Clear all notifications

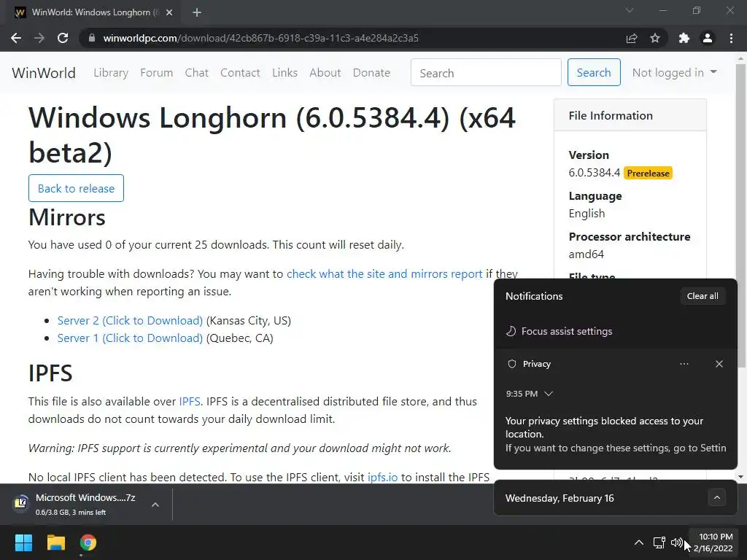(703, 296)
